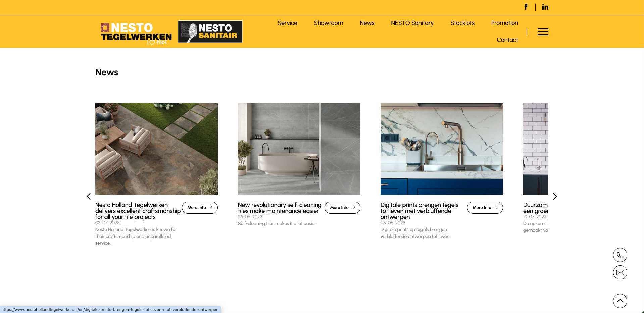Open the marble kitchen faucet article image
644x313 pixels.
[x=442, y=149]
